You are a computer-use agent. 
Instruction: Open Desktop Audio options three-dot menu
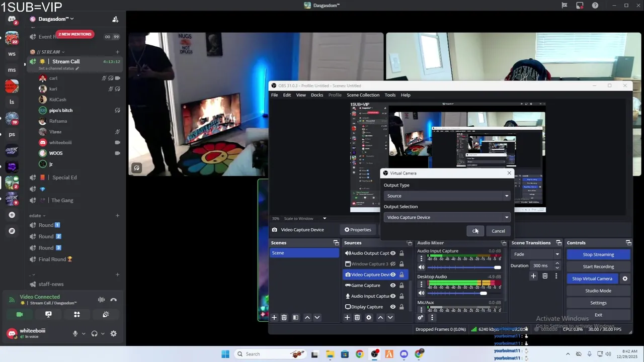pos(422,284)
